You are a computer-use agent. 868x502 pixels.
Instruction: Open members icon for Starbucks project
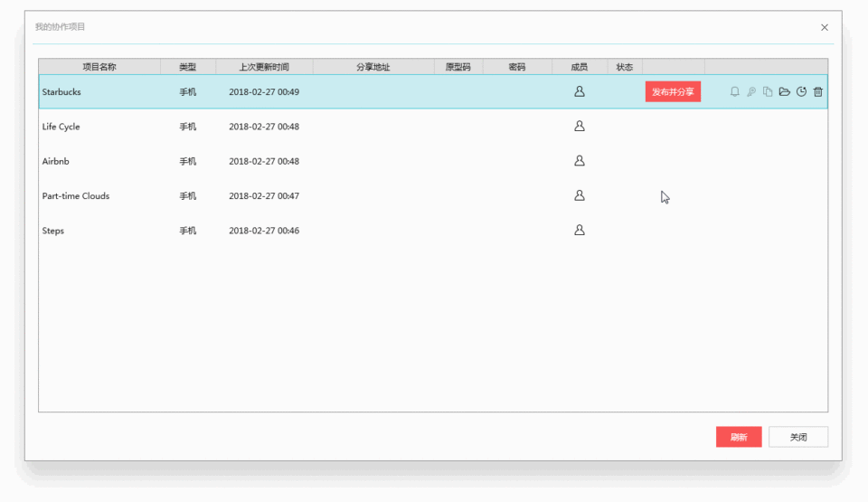(x=580, y=91)
